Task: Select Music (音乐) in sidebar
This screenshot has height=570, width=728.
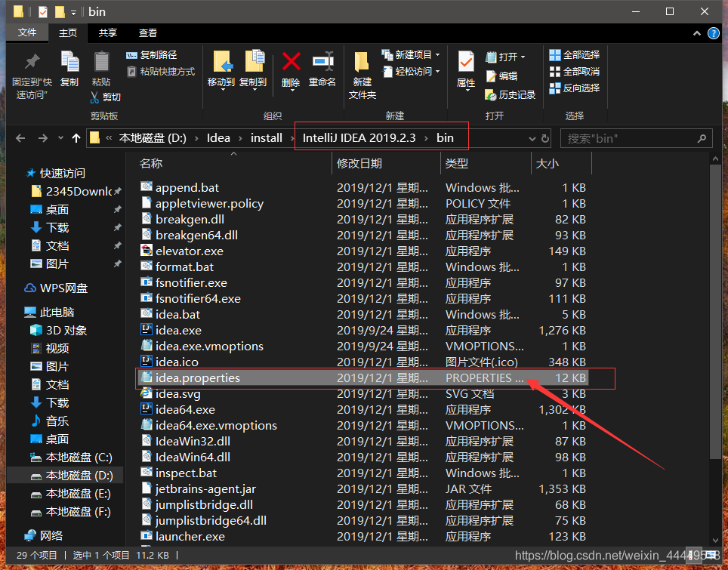Action: pos(49,421)
